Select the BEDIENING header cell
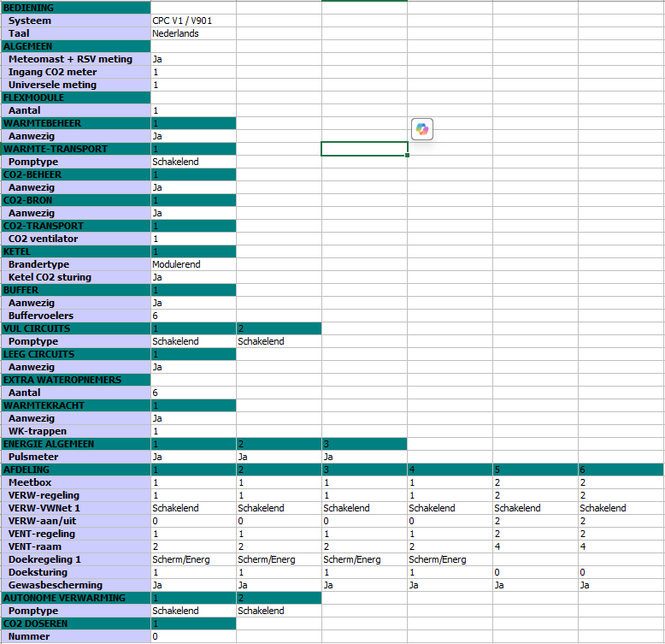The width and height of the screenshot is (665, 644). [x=75, y=8]
